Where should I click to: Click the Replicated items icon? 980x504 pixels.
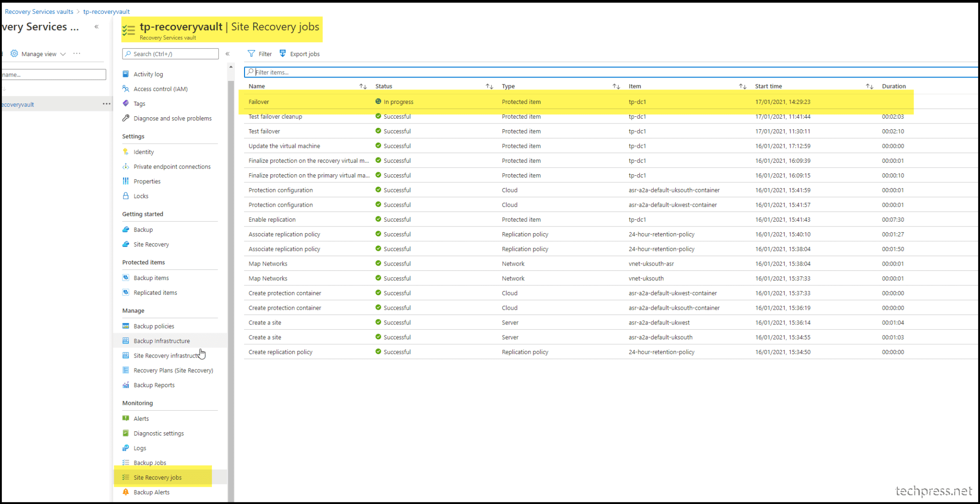tap(126, 292)
